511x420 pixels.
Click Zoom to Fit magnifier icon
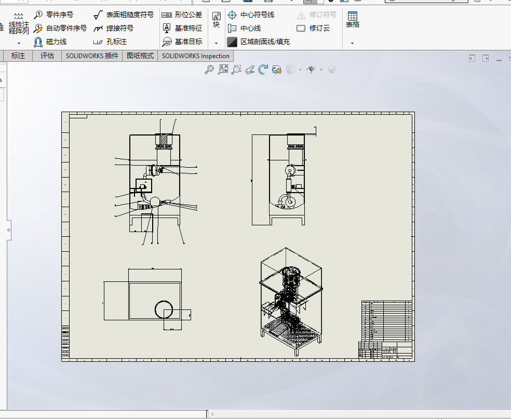pos(209,70)
